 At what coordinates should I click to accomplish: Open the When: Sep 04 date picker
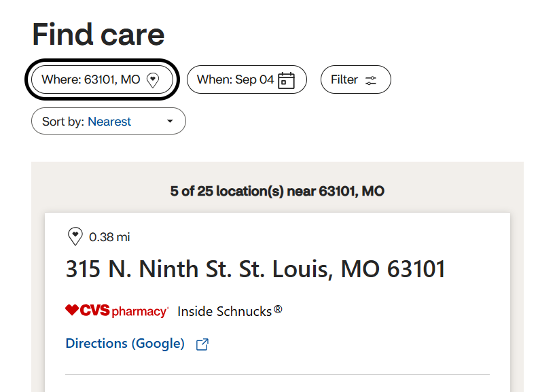(247, 79)
